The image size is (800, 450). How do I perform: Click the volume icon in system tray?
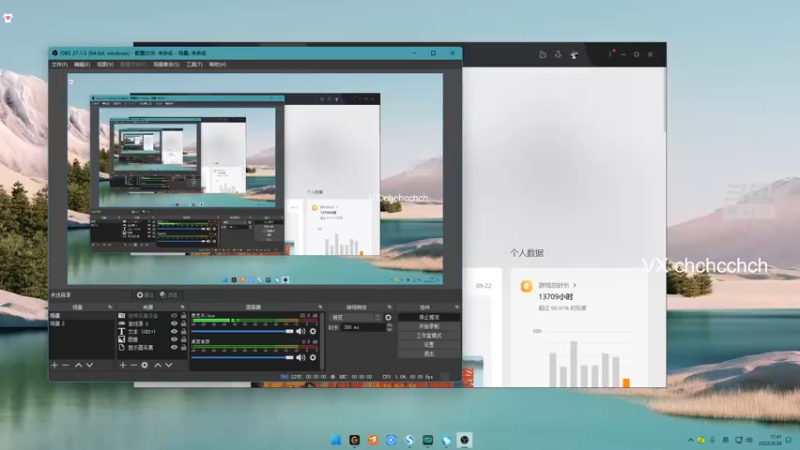coord(749,440)
